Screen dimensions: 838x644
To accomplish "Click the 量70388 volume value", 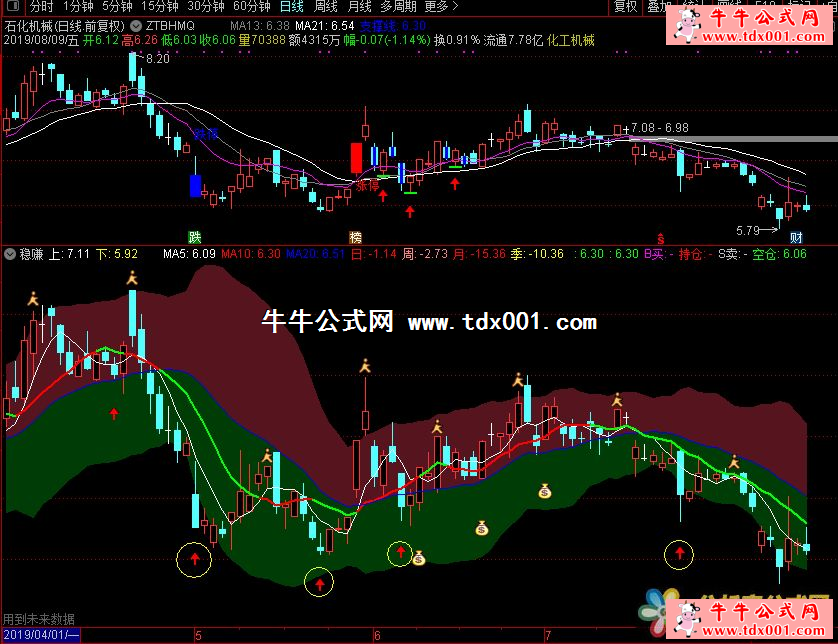I will [262, 40].
